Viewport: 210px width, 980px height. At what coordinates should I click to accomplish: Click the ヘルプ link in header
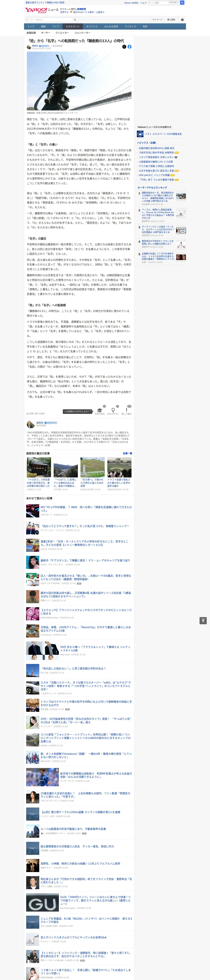point(143,3)
